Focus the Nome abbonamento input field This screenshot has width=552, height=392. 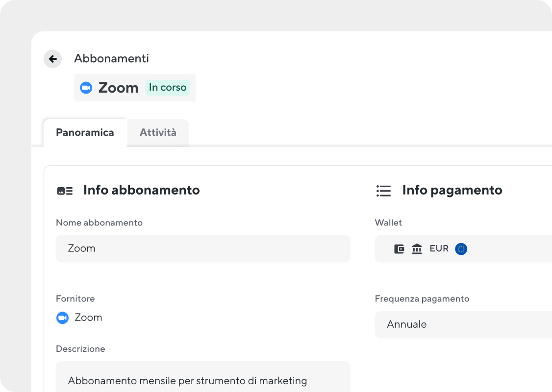203,249
